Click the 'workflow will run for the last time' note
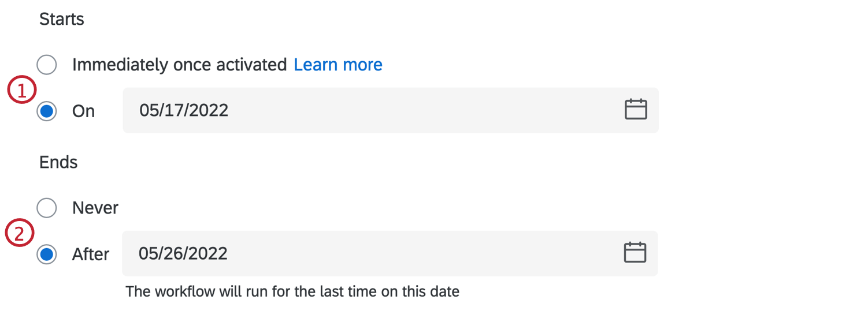Screen dimensions: 868x322 tap(292, 291)
